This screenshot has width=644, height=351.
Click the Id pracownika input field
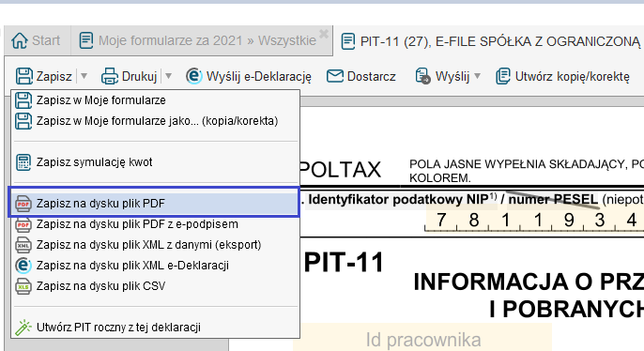[422, 339]
